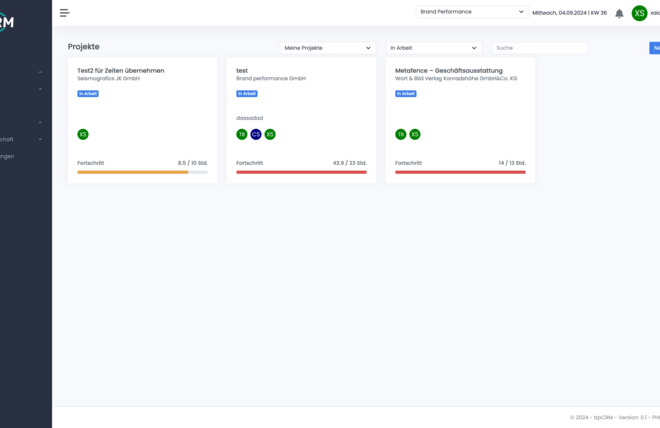
Task: Click XS avatar on Test2 für Zeiten card
Action: 83,134
